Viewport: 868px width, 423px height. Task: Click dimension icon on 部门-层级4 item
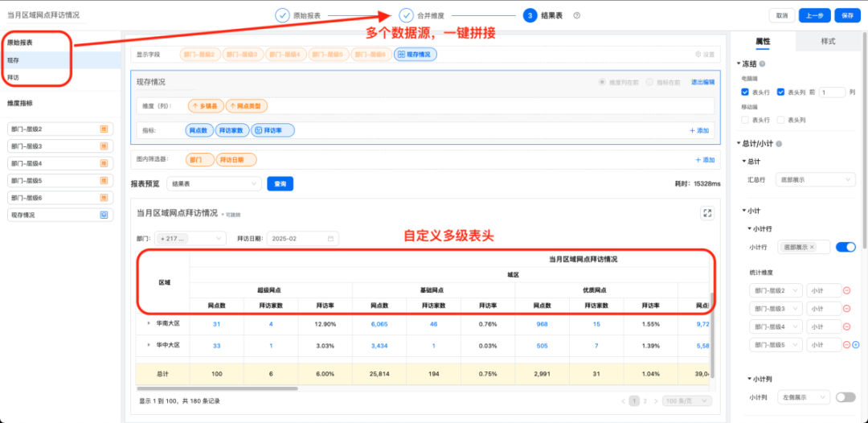104,163
